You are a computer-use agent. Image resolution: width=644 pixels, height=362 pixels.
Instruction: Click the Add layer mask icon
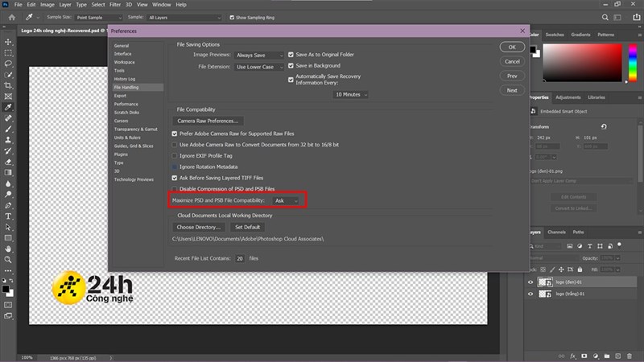point(584,356)
